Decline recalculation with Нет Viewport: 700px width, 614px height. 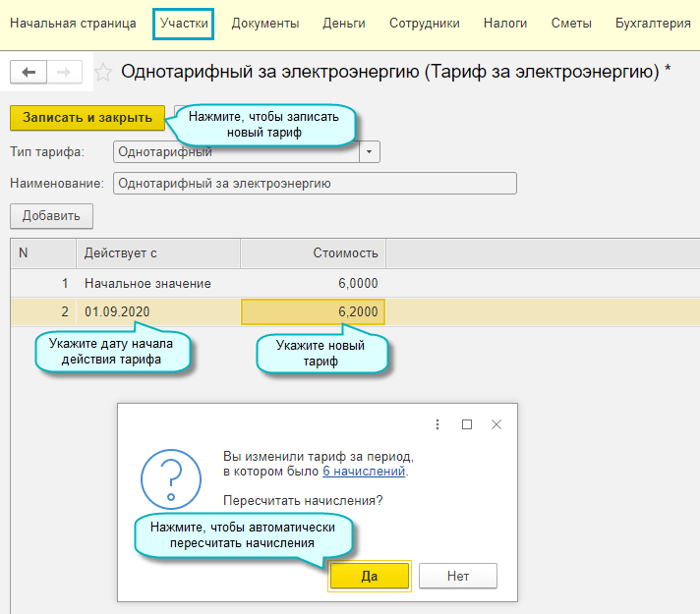458,576
